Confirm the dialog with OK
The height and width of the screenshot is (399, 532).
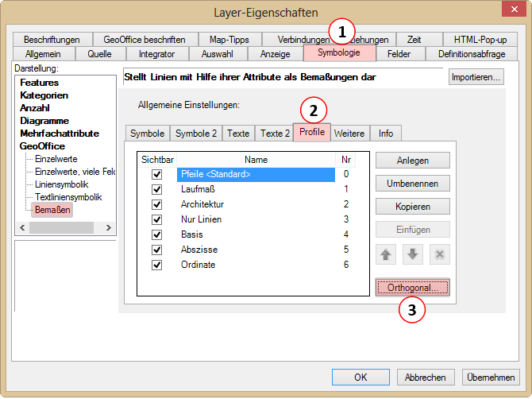coord(360,377)
